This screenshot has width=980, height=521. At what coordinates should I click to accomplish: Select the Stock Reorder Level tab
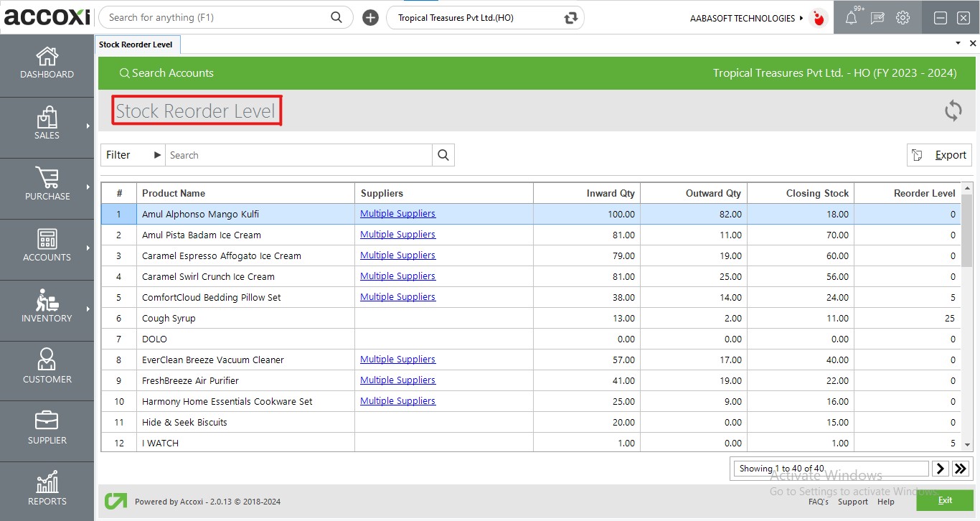[136, 44]
